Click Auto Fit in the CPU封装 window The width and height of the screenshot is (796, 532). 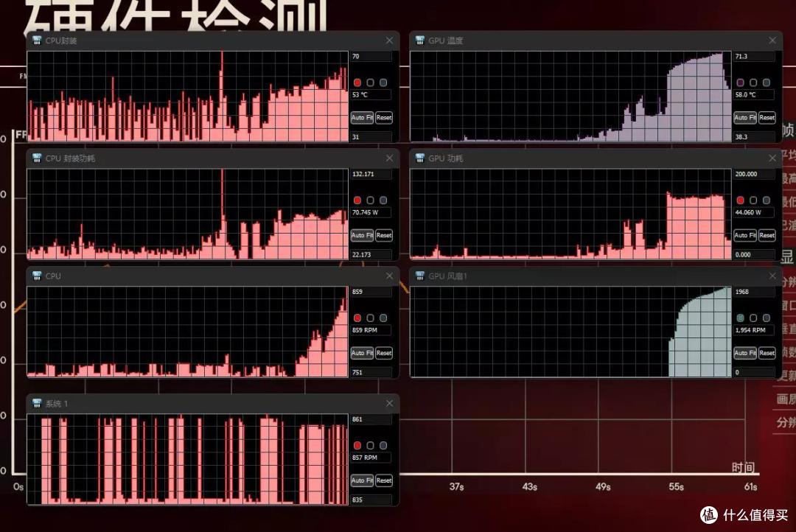(x=362, y=118)
